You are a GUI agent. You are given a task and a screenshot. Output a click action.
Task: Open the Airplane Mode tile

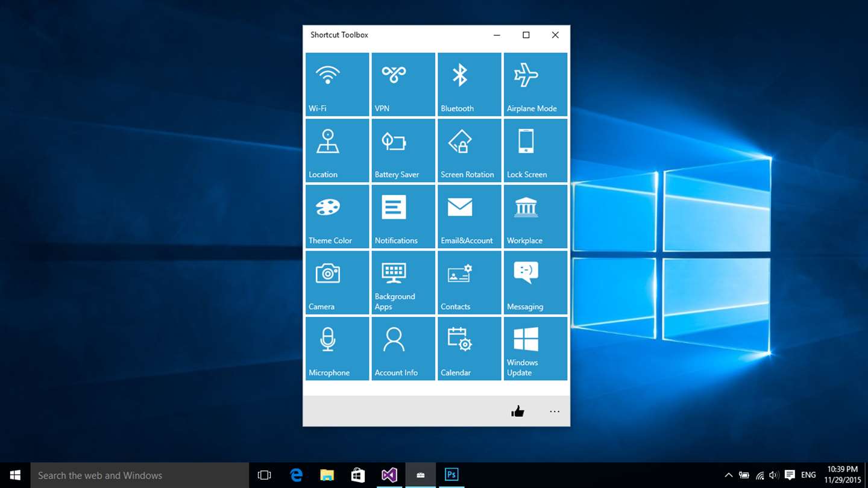[x=535, y=84]
